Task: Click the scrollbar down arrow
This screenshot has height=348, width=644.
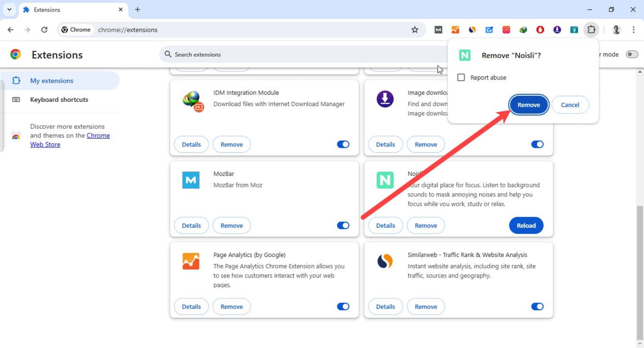Action: tap(640, 344)
